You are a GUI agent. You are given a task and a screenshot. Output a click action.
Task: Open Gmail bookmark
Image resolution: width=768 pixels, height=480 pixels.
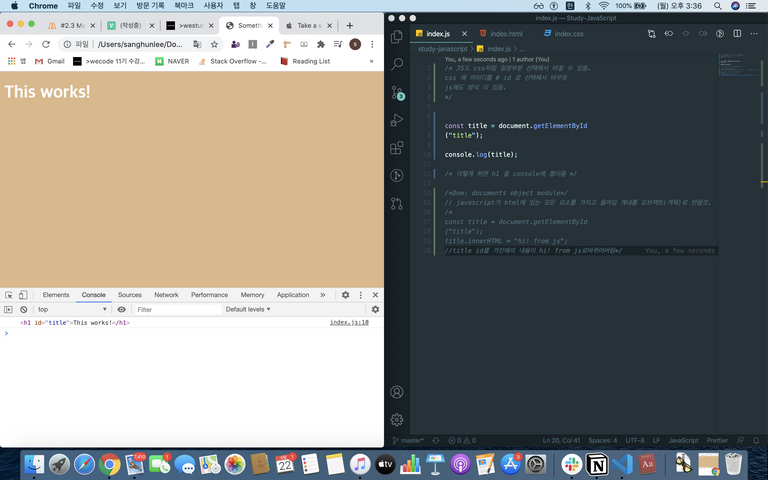point(50,61)
